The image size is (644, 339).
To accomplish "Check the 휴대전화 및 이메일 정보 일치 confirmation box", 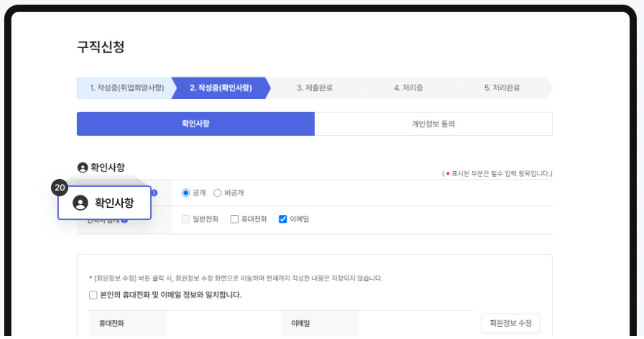I will tap(93, 295).
